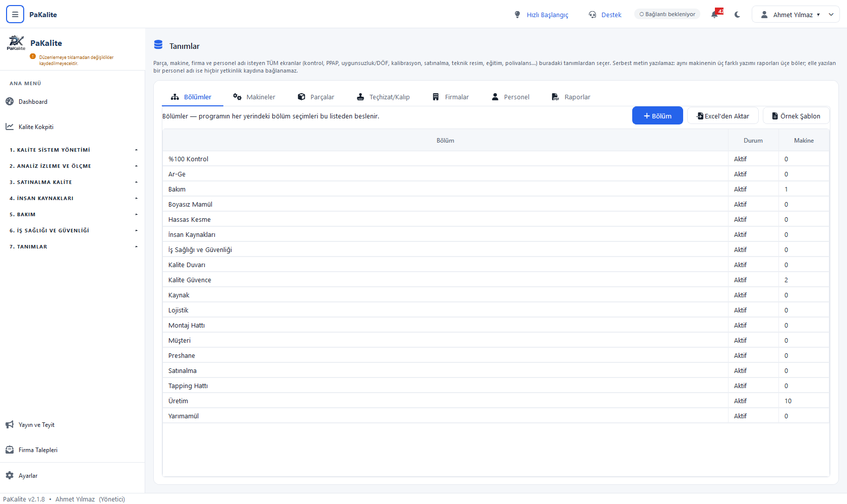
Task: Switch to the Teçhizat/Kalıp tab
Action: click(383, 97)
